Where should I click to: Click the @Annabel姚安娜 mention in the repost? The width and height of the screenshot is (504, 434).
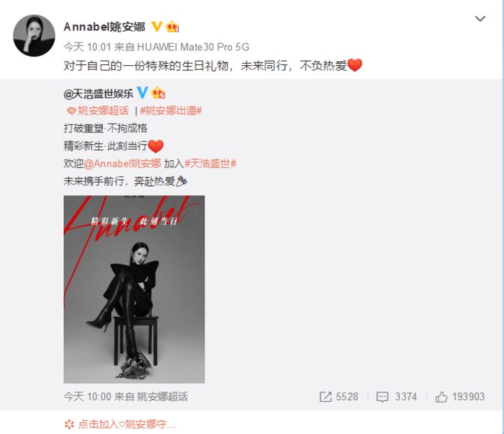coord(122,163)
